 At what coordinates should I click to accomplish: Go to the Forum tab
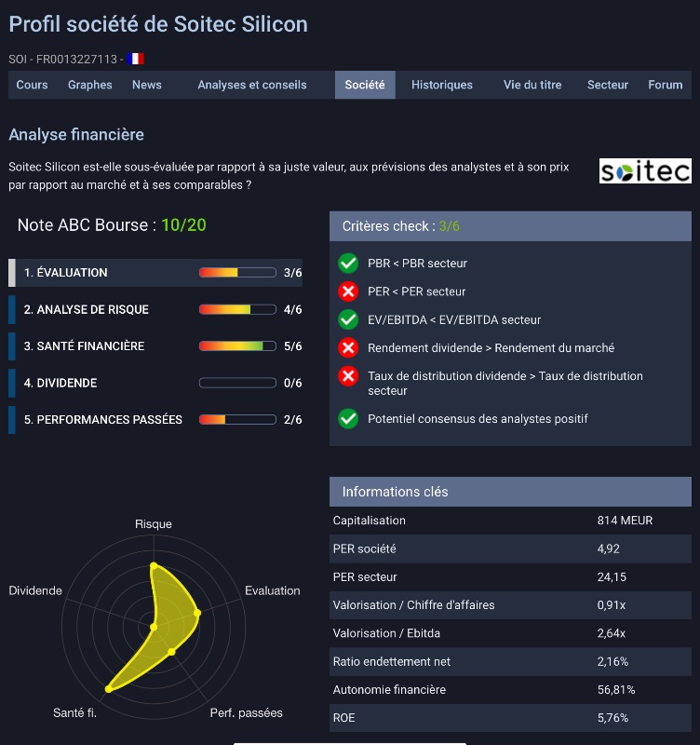pyautogui.click(x=666, y=85)
